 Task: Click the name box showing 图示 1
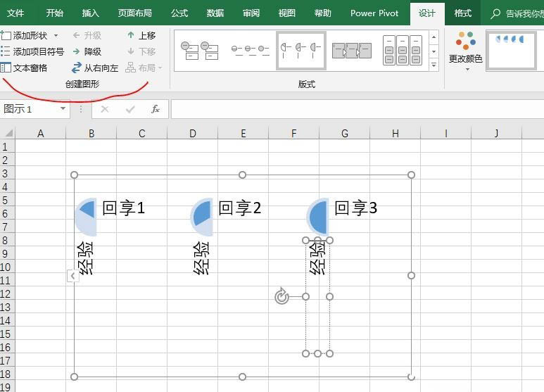coord(30,109)
